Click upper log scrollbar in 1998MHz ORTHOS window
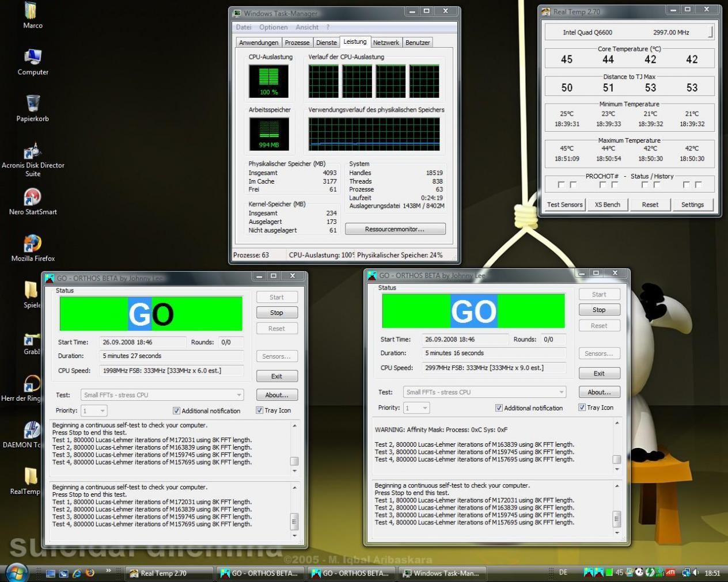This screenshot has width=728, height=582. pos(294,448)
